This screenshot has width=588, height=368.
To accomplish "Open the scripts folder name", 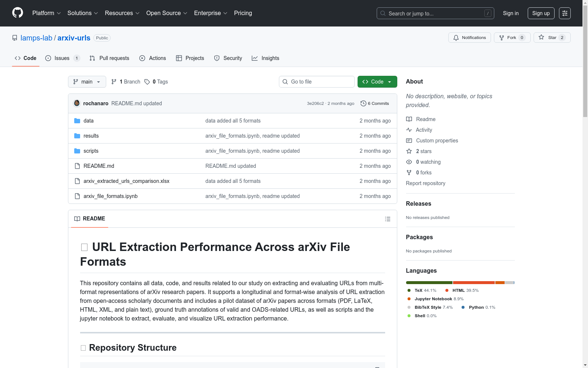I will pyautogui.click(x=91, y=151).
